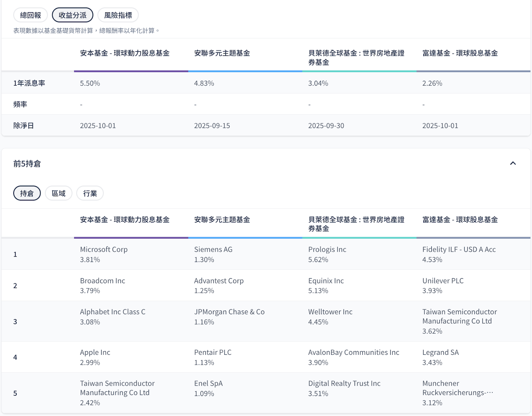This screenshot has height=416, width=532.
Task: Click 安聯多元主題基金 in holdings table header
Action: coord(222,220)
